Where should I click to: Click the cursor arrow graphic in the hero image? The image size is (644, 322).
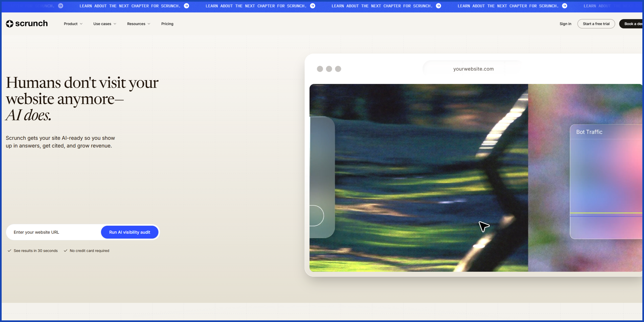coord(484,227)
